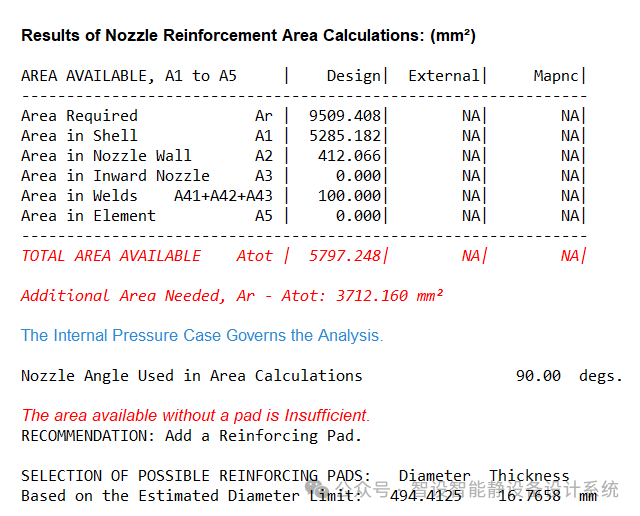Click the red External NA in total row
Image resolution: width=640 pixels, height=516 pixels.
coord(471,256)
